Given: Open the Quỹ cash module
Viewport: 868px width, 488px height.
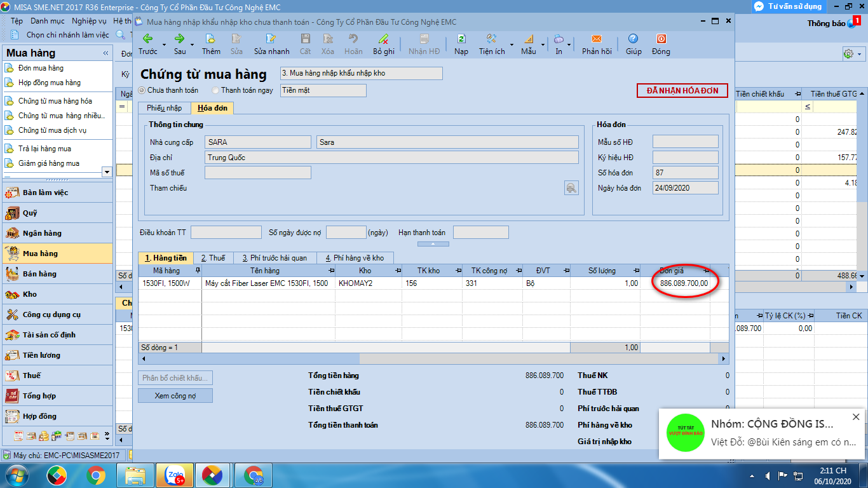Looking at the screenshot, I should click(57, 213).
